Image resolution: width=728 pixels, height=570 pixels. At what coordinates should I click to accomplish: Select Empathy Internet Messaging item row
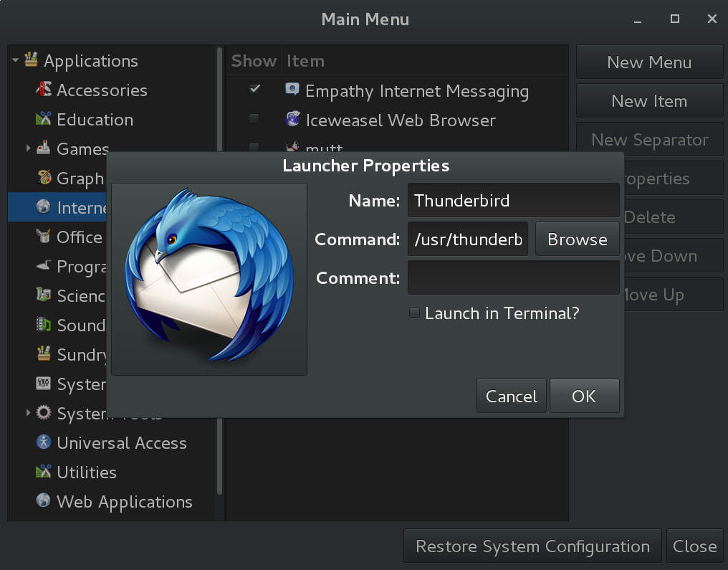pyautogui.click(x=398, y=89)
